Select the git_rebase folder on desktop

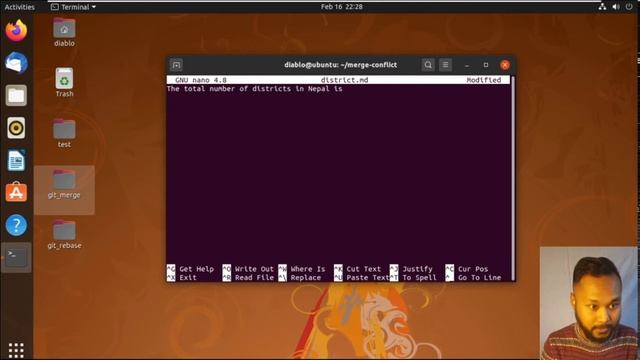point(64,235)
